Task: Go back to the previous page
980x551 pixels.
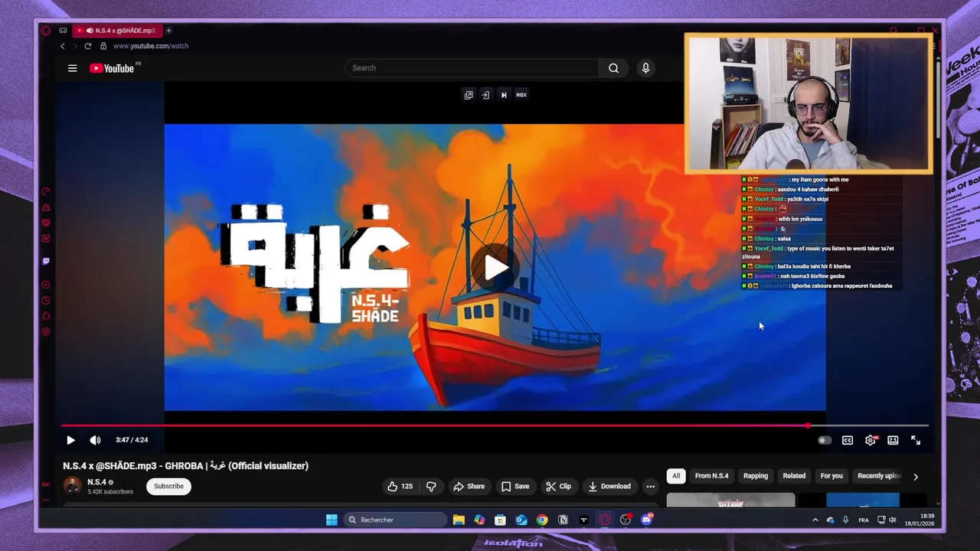Action: pyautogui.click(x=63, y=46)
